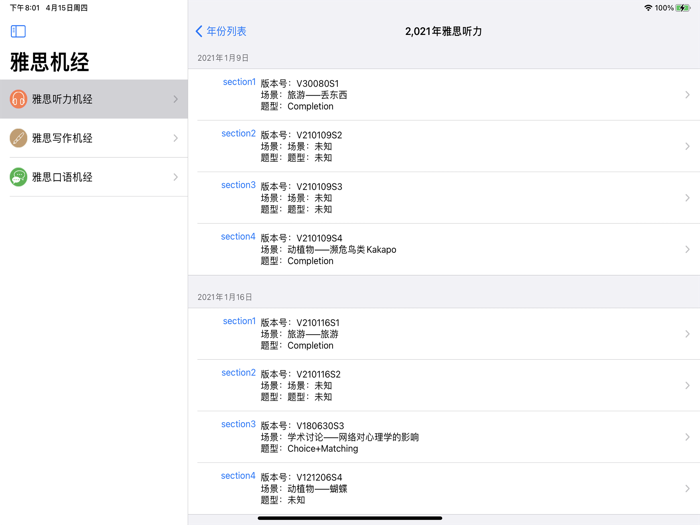Open 雅思口语机经 menu item
Screen dimensions: 700x525
(94, 177)
